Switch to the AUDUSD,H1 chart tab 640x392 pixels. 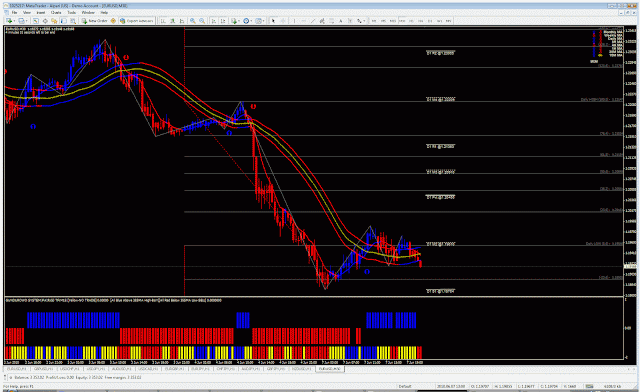tap(121, 369)
